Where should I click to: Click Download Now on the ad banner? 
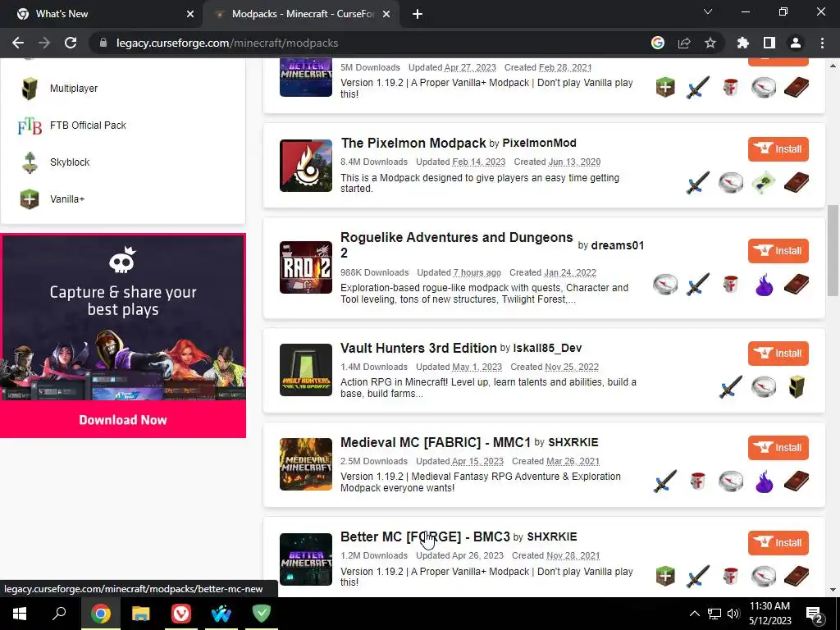pyautogui.click(x=123, y=419)
